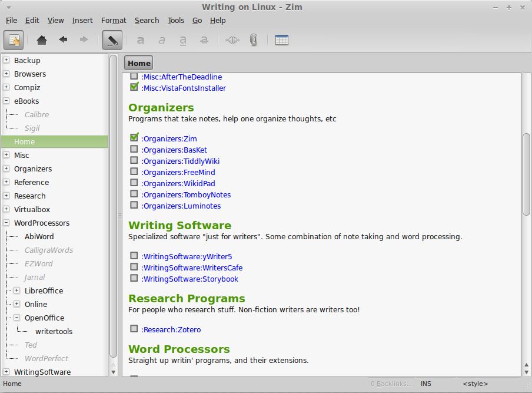Screen dimensions: 532x393
Task: Check the WritingSoftware:yWriter5 checkbox
Action: (x=134, y=256)
